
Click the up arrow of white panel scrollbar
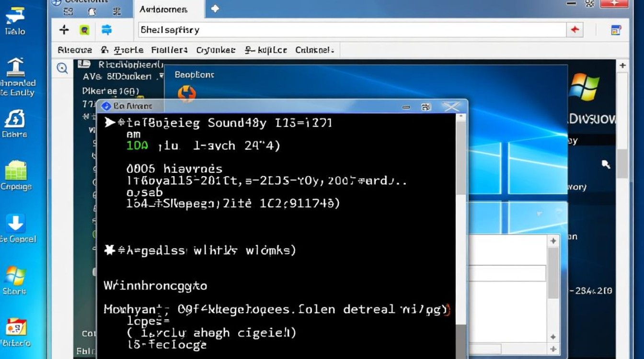tap(553, 241)
